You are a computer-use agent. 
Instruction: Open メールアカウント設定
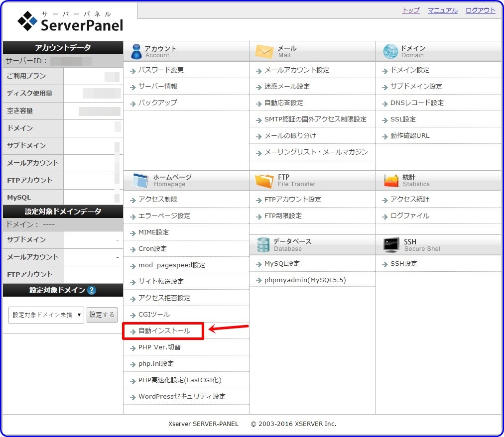(296, 70)
